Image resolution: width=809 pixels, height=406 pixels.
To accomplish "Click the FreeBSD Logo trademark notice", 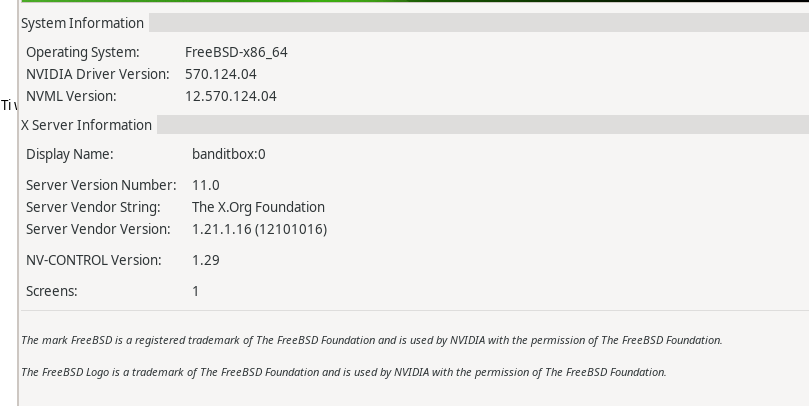I will pyautogui.click(x=343, y=372).
